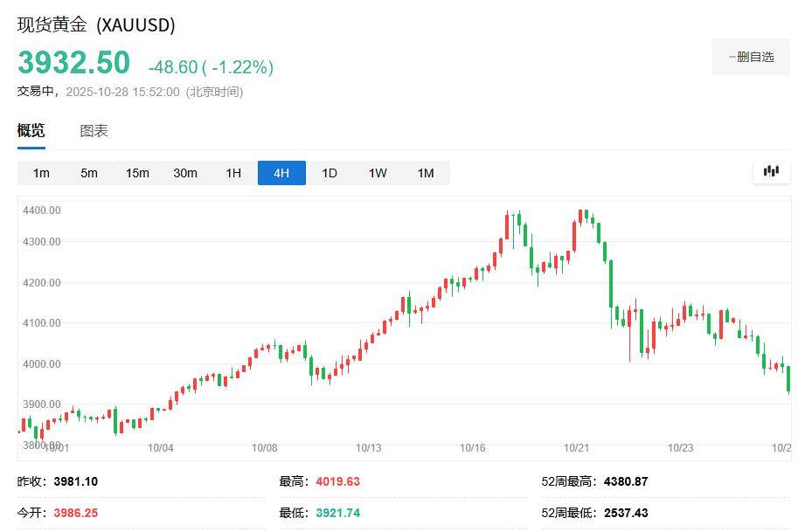Click the 10/08 date label on the time axis
This screenshot has height=532, width=805.
(x=265, y=447)
